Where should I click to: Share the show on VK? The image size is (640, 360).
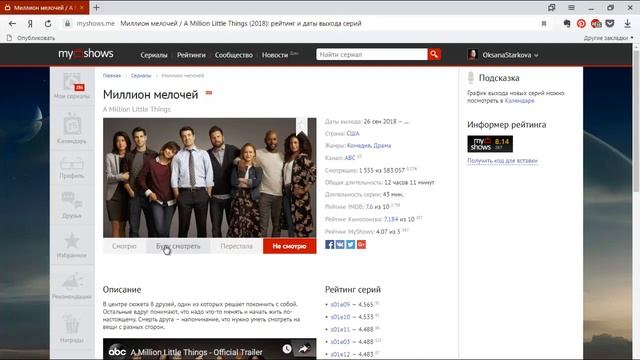[340, 244]
